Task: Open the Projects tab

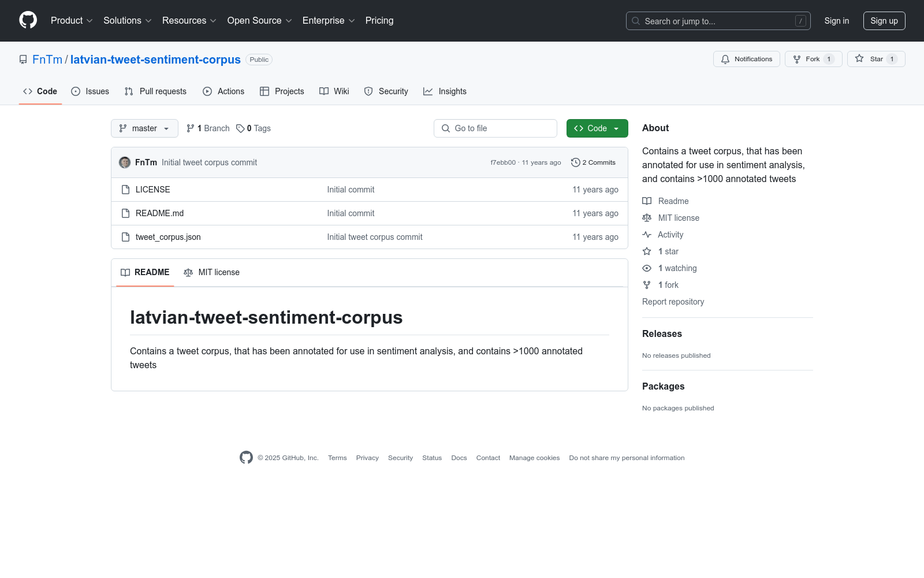Action: tap(282, 91)
